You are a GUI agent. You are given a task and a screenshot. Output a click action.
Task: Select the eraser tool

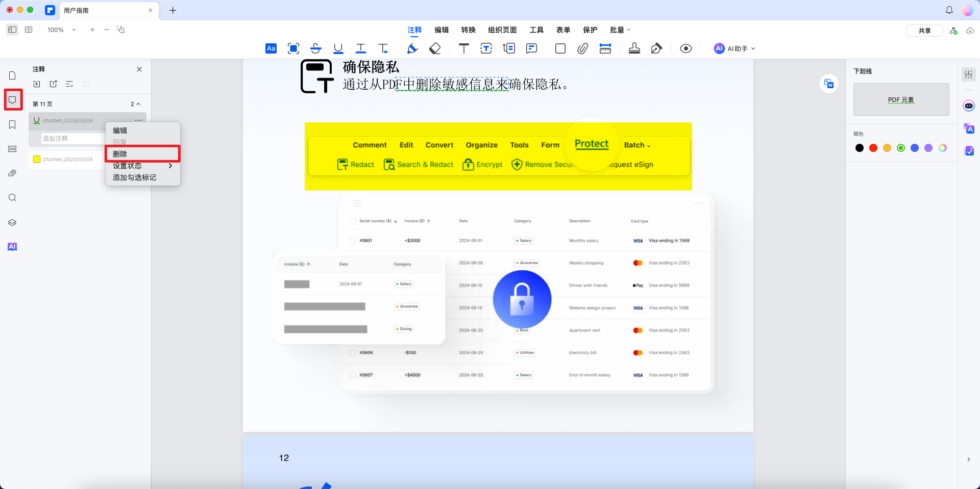pos(435,48)
